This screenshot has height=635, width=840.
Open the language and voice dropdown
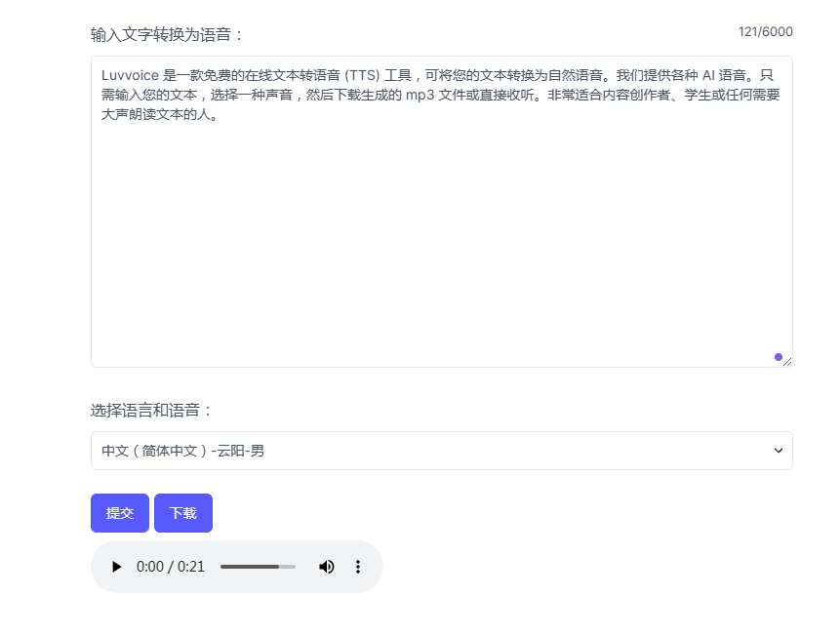pos(442,451)
